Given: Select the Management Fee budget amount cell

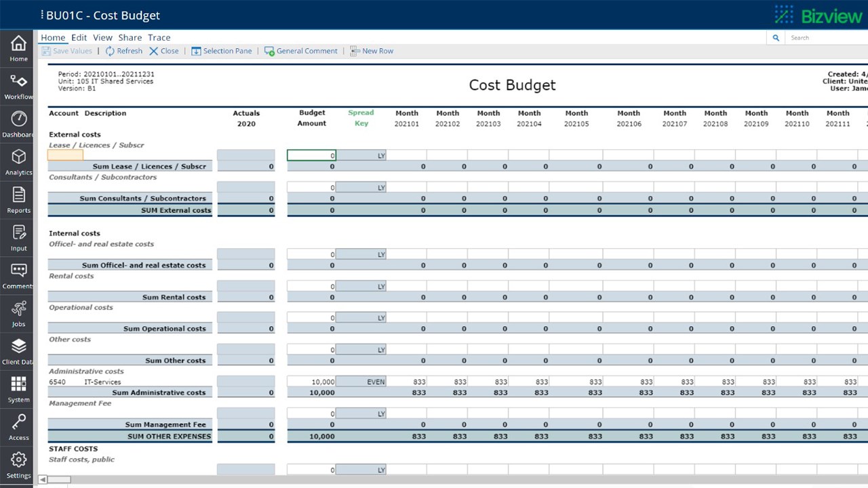Looking at the screenshot, I should [x=312, y=413].
